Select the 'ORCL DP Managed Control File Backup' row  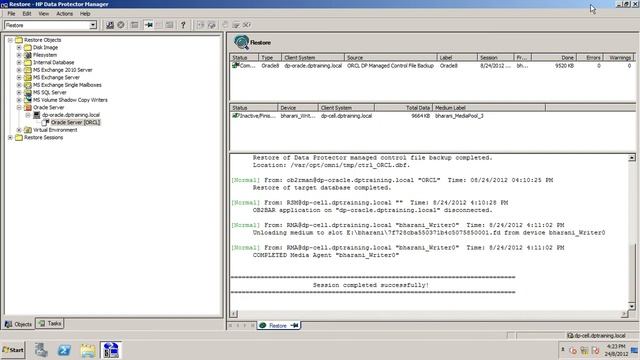(x=432, y=66)
